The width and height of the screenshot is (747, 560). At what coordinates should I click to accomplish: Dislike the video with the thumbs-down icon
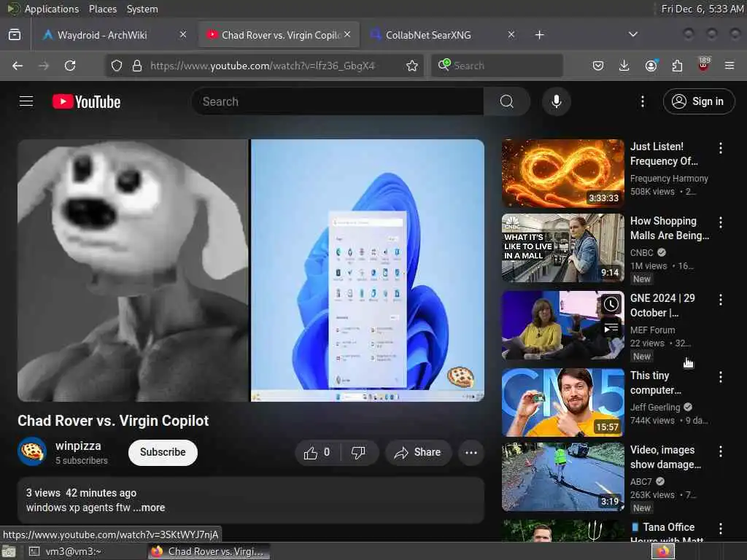(x=359, y=452)
